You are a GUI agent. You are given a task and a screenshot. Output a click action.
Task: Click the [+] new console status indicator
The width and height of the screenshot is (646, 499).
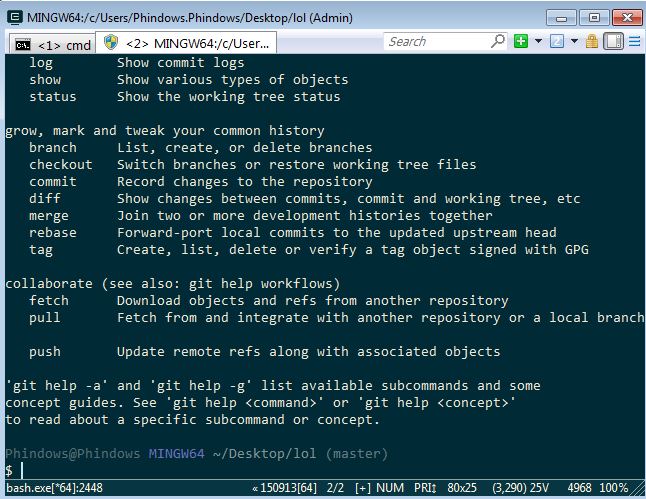(363, 488)
